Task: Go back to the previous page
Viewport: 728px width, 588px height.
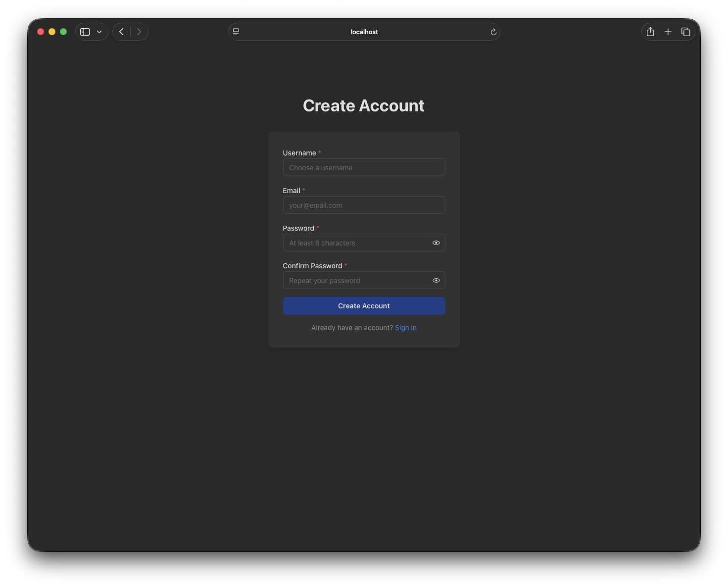Action: click(x=121, y=32)
